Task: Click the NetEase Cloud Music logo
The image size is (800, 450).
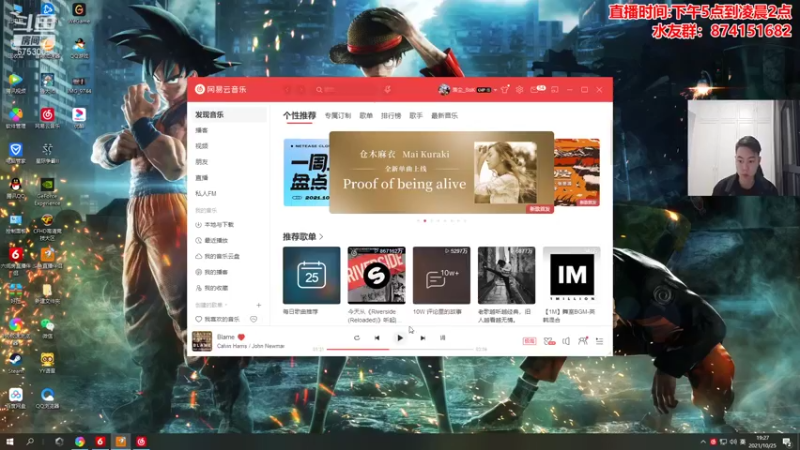Action: click(220, 89)
